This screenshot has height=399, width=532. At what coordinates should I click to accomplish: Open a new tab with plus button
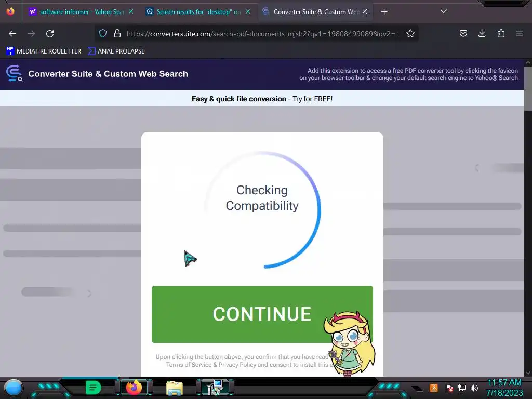point(384,12)
